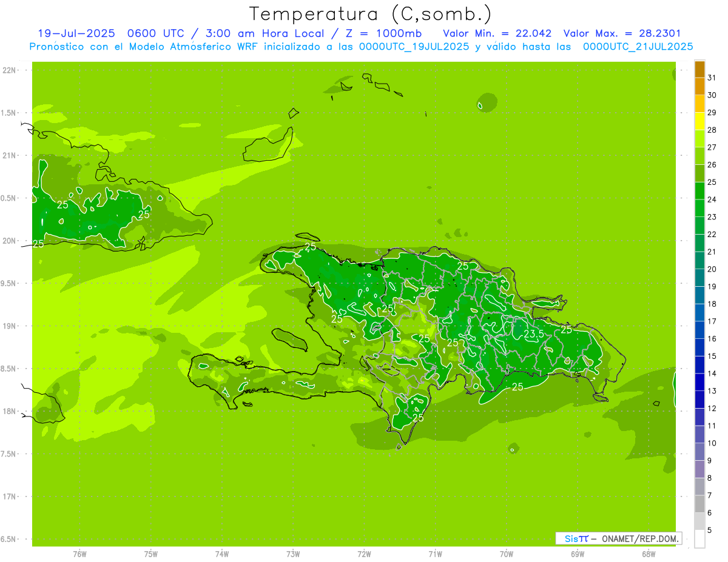This screenshot has width=728, height=562.
Task: Click the "17N" latitude axis label
Action: pos(9,497)
